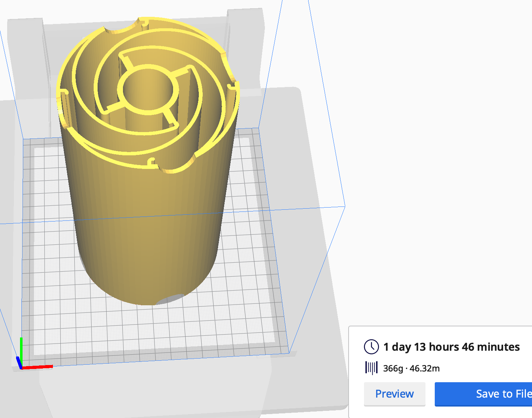Click the filament material usage icon

click(371, 368)
